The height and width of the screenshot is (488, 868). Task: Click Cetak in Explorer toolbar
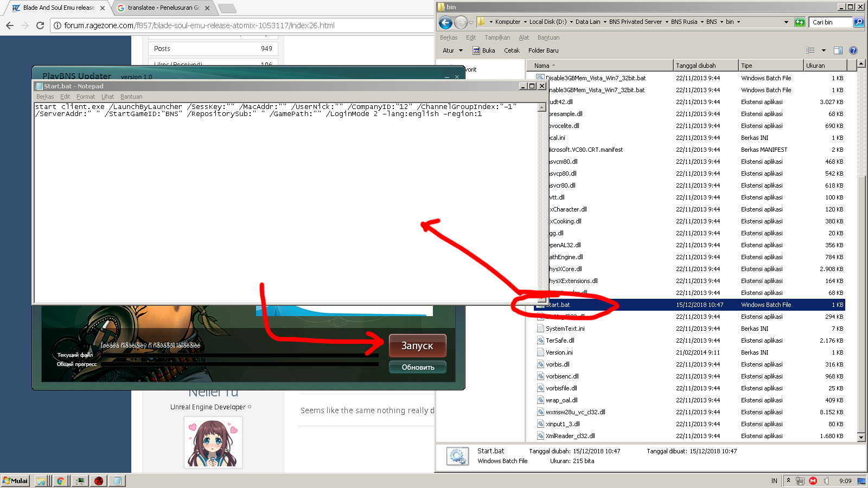click(512, 51)
